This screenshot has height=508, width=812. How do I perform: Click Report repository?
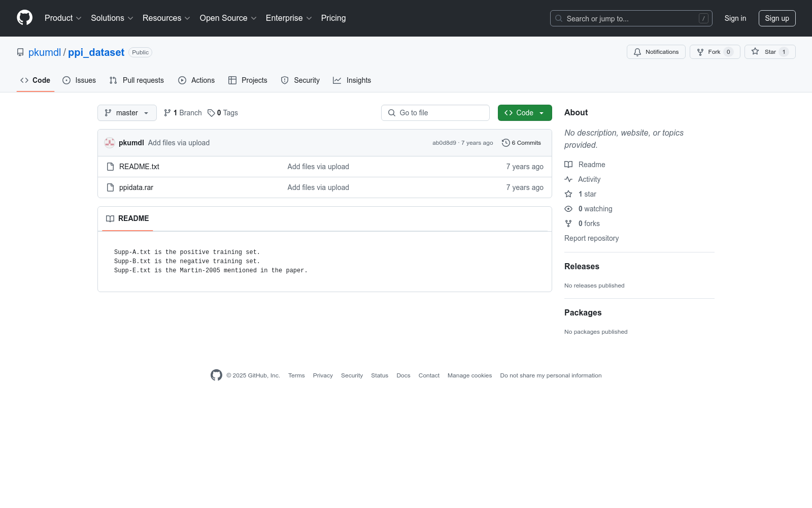[591, 238]
